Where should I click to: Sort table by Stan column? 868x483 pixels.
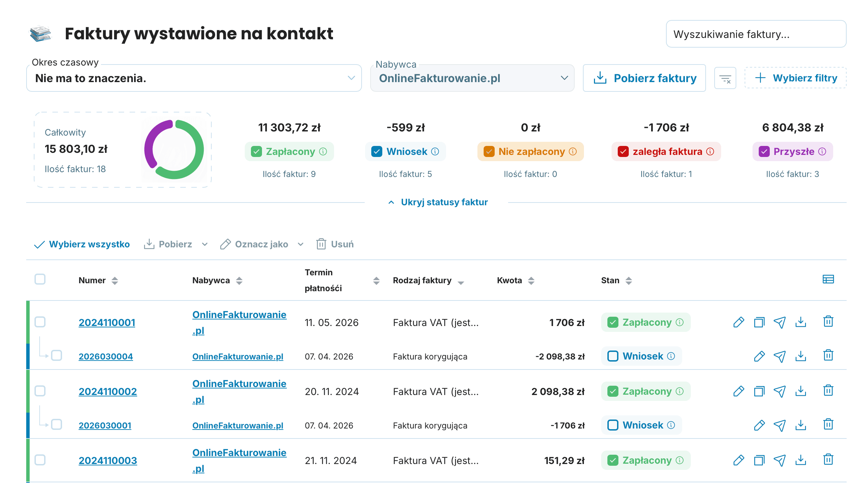click(629, 280)
